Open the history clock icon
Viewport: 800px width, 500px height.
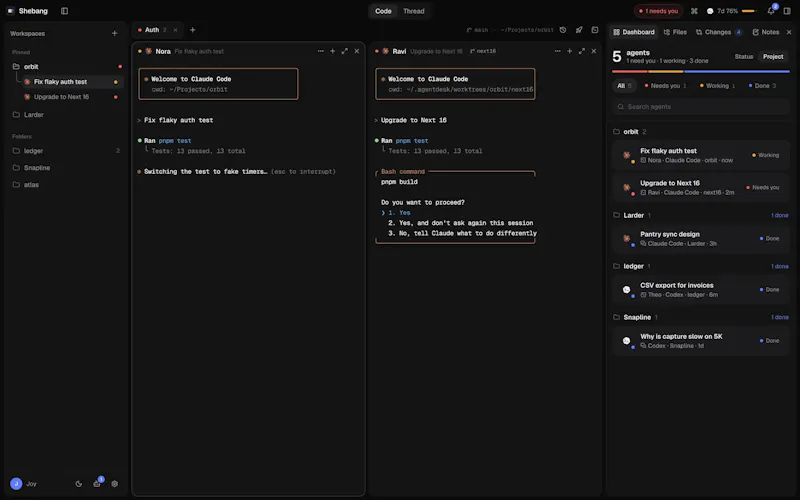(x=563, y=30)
